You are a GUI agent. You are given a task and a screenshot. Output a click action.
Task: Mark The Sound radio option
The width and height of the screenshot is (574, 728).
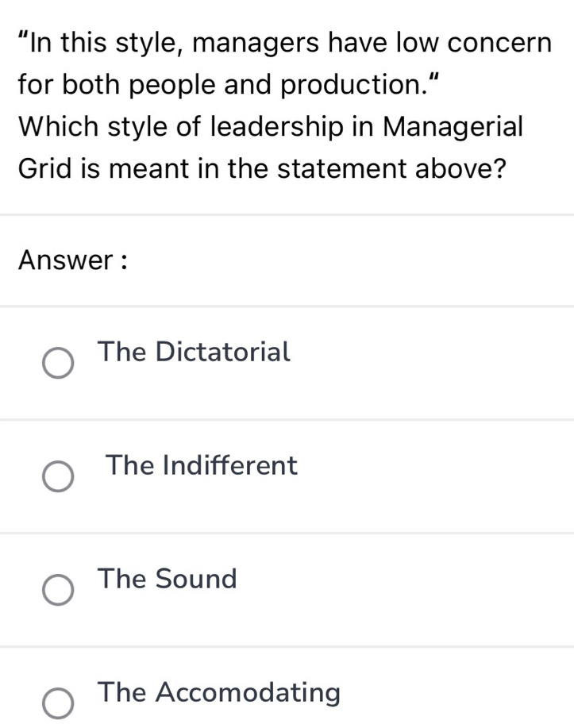coord(58,591)
